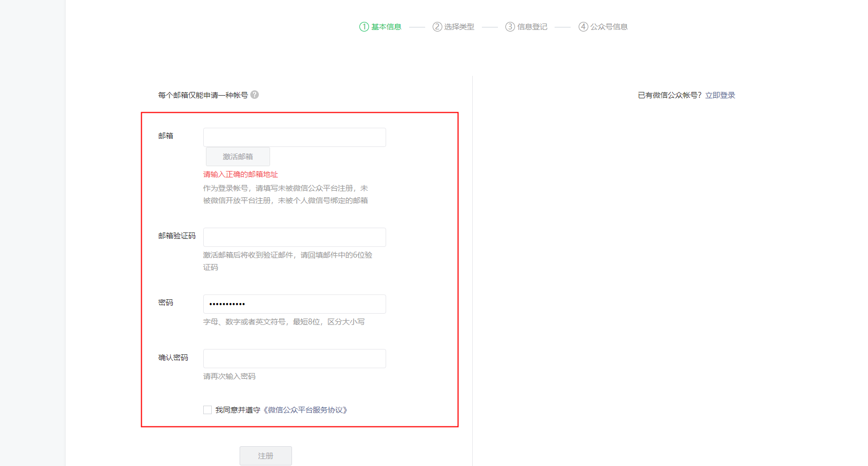
Task: Click the 注册 register button
Action: pos(266,456)
